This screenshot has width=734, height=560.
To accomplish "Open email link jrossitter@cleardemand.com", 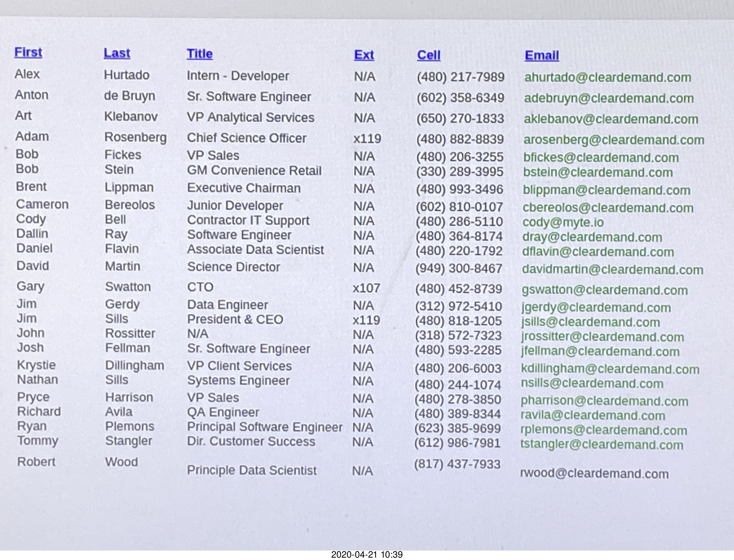I will [603, 337].
